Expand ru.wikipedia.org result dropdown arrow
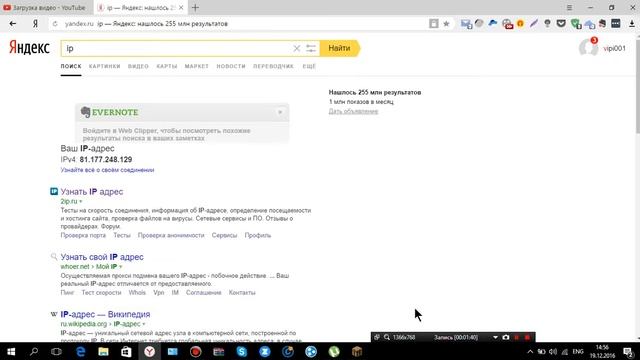640x360 pixels. 144,324
